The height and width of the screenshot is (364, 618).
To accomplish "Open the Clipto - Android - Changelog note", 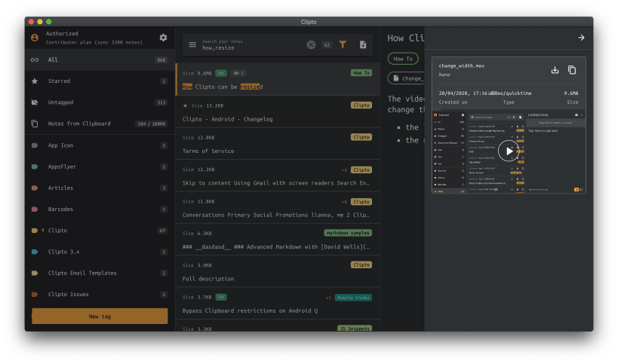I will click(x=278, y=112).
